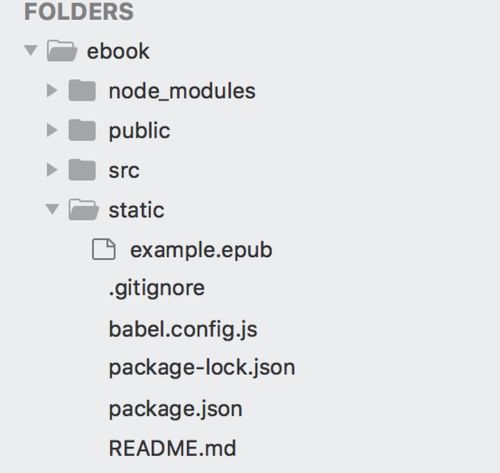Collapse the ebook root folder arrow
This screenshot has width=500, height=473.
[x=31, y=51]
